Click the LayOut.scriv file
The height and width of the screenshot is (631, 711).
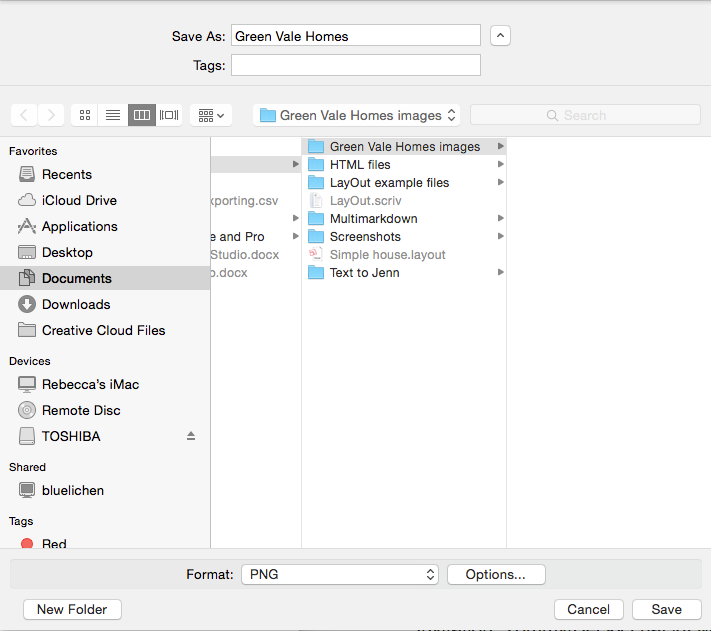(404, 200)
